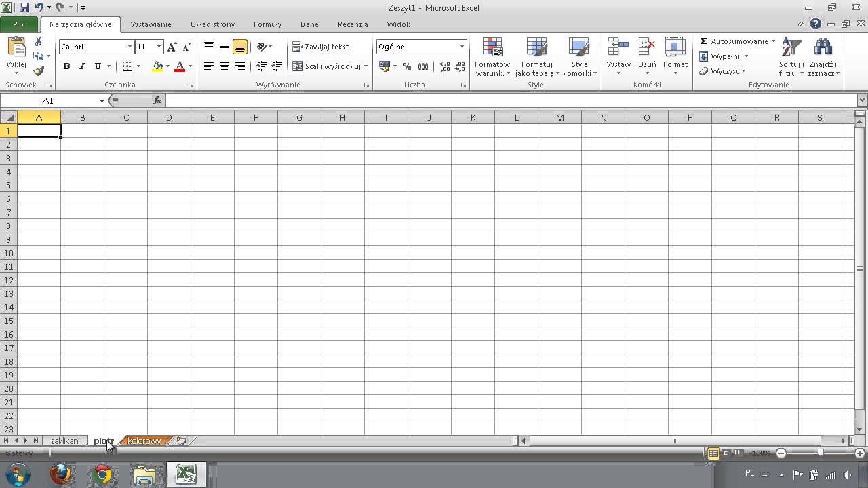Click the save floppy disk icon
Screen dimensions: 868x488
(x=24, y=7)
